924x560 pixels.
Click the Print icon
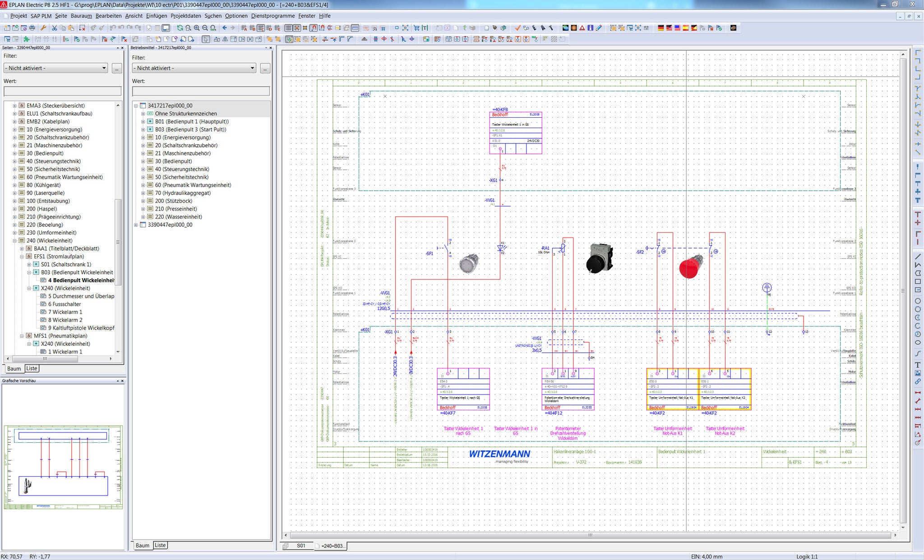point(32,28)
